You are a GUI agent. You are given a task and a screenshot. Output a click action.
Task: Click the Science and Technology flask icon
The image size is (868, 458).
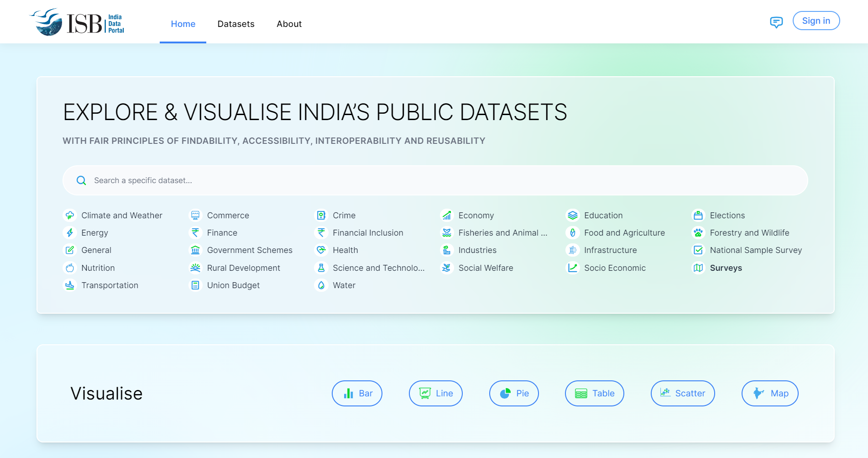coord(321,268)
